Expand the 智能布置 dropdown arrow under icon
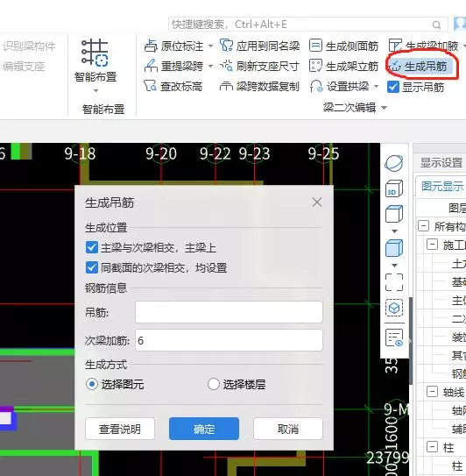 tap(95, 91)
